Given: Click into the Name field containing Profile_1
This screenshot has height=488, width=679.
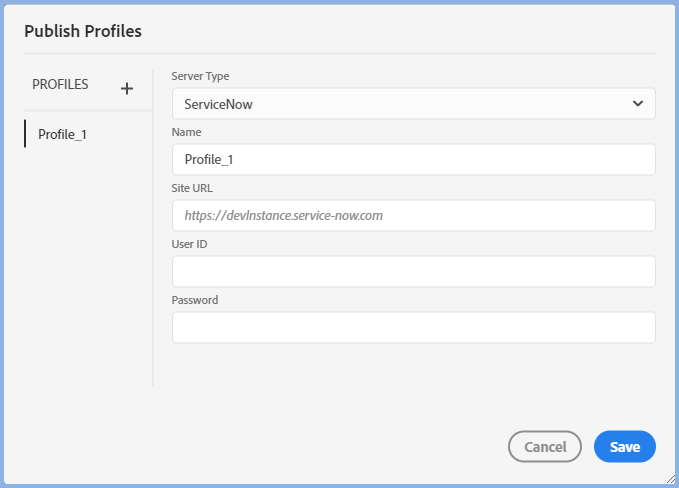Looking at the screenshot, I should click(413, 160).
